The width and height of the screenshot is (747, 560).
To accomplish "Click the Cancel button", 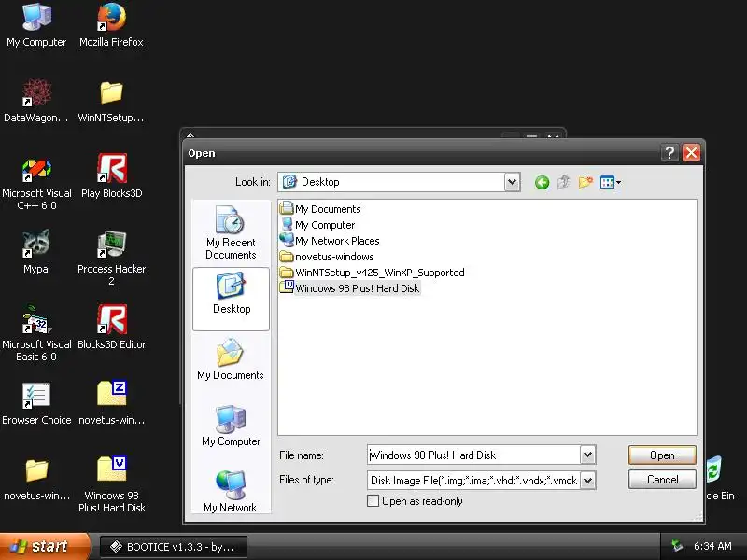I will pyautogui.click(x=662, y=480).
